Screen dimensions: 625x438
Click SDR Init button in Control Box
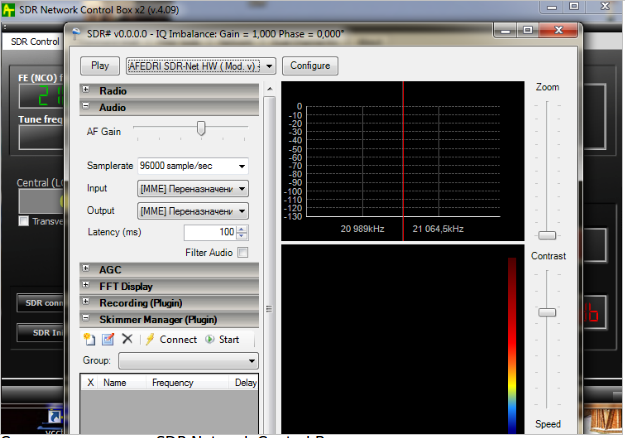click(40, 333)
